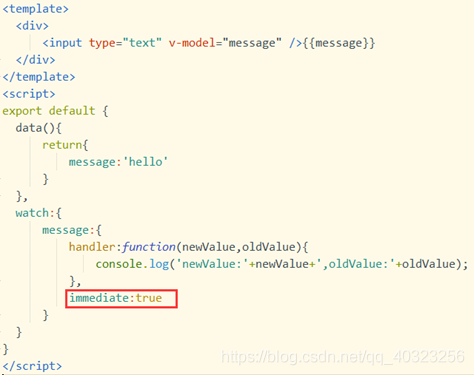Click the {{message}} interpolation text

[339, 43]
